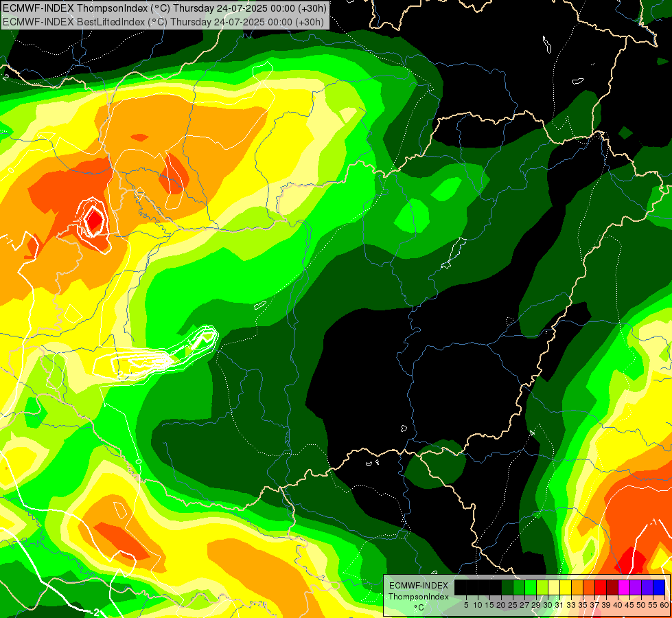Click the legend scale value 10
The image size is (672, 618).
click(x=478, y=605)
